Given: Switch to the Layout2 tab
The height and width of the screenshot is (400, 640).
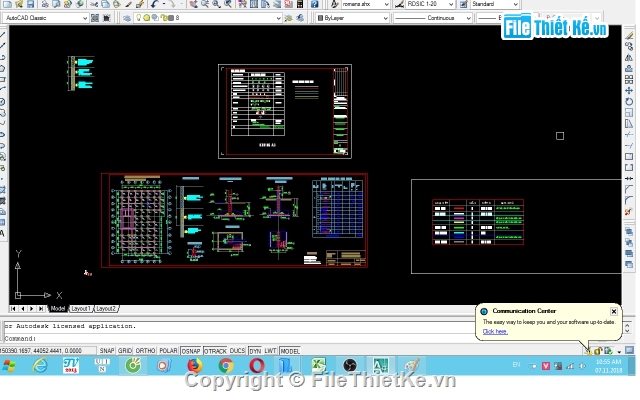Looking at the screenshot, I should click(106, 309).
